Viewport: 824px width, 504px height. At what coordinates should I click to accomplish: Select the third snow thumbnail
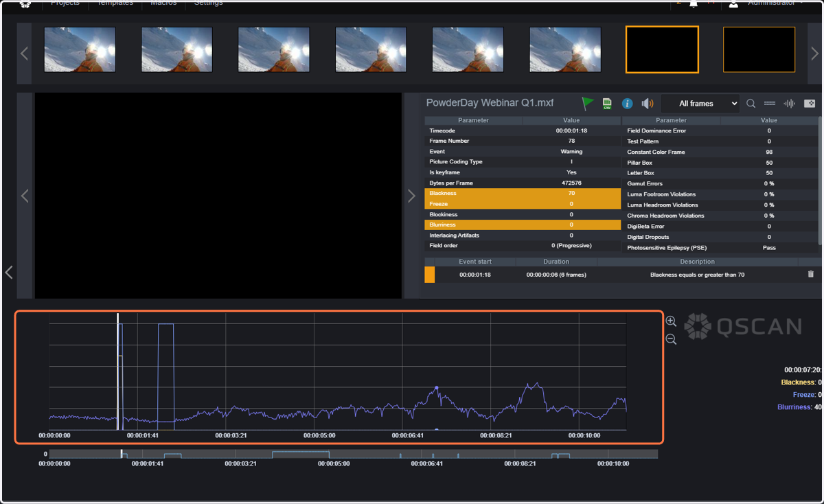pyautogui.click(x=273, y=49)
